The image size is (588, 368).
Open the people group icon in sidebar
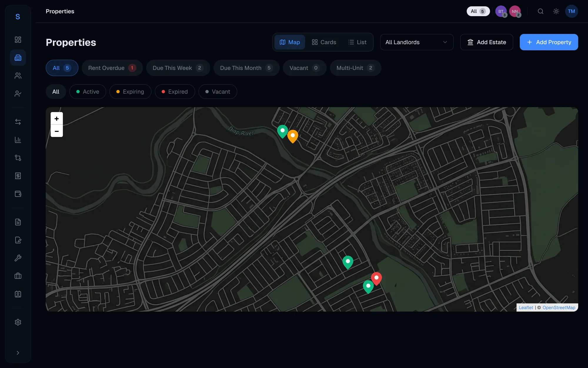(x=18, y=76)
